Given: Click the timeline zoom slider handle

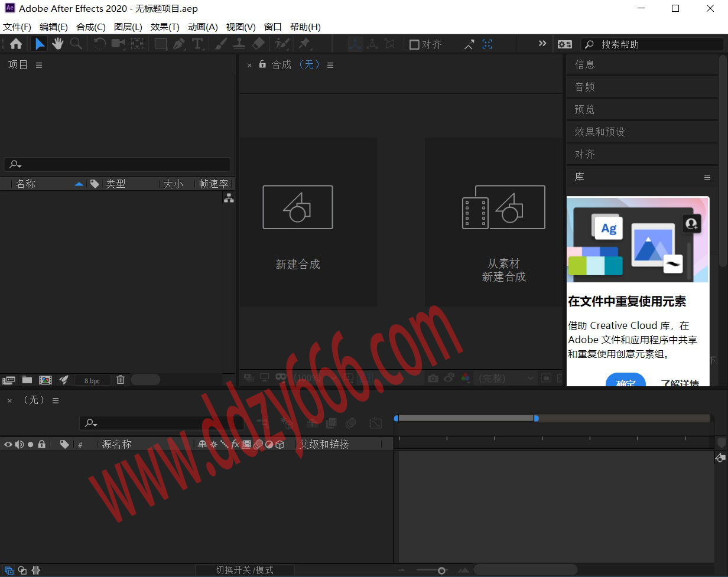Looking at the screenshot, I should coord(441,571).
